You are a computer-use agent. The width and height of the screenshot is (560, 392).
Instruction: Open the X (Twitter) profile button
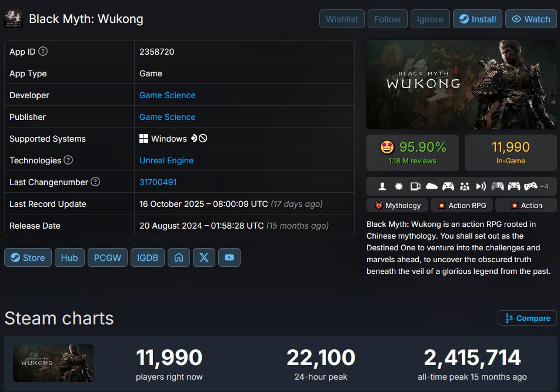coord(204,257)
